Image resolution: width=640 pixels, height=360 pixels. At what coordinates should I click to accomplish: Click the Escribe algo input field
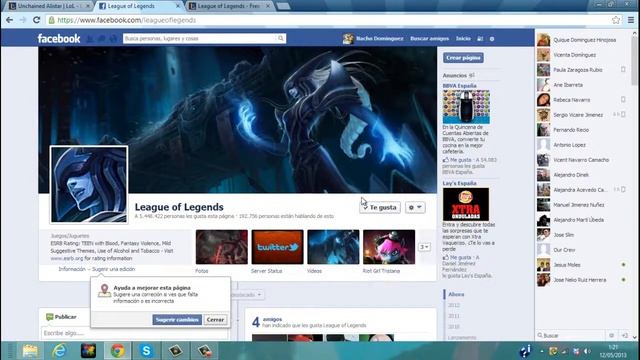pyautogui.click(x=135, y=333)
